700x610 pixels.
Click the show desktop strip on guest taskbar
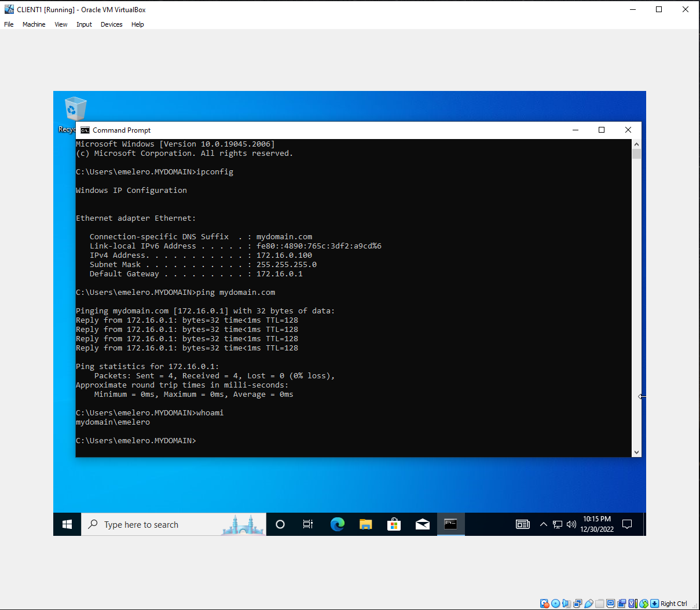[644, 524]
